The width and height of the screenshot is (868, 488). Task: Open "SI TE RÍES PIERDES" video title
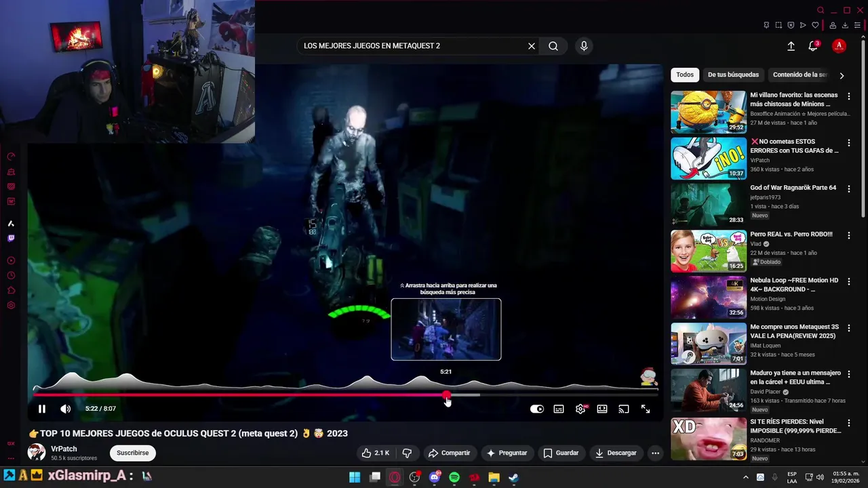pyautogui.click(x=795, y=426)
